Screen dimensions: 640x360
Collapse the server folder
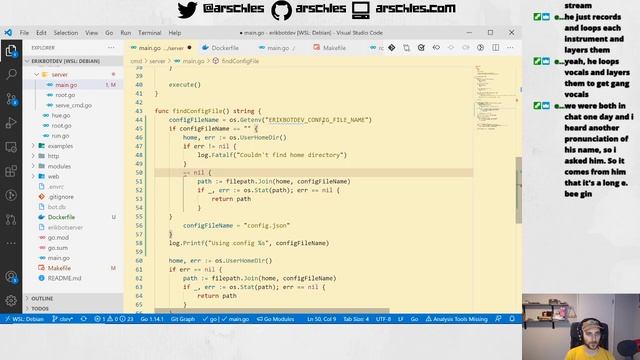pyautogui.click(x=73, y=74)
